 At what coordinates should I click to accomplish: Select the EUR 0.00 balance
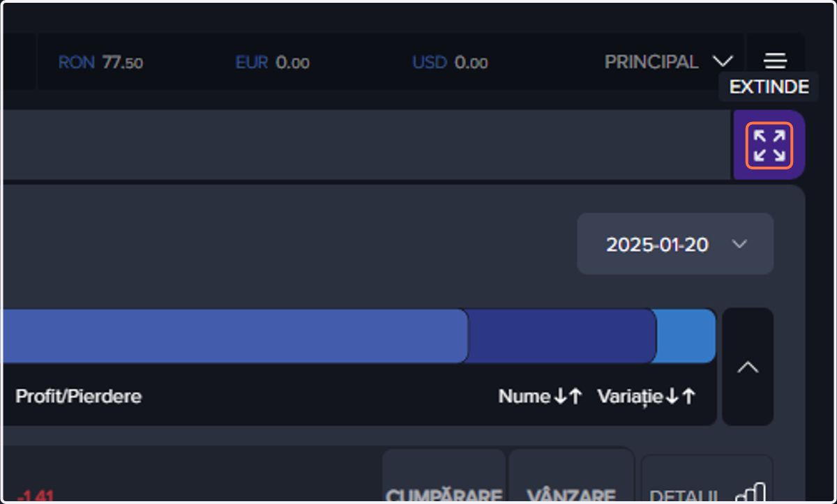(x=273, y=63)
